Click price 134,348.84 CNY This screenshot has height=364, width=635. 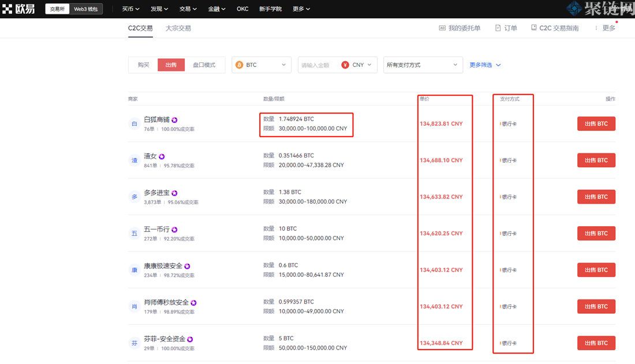[x=441, y=343]
